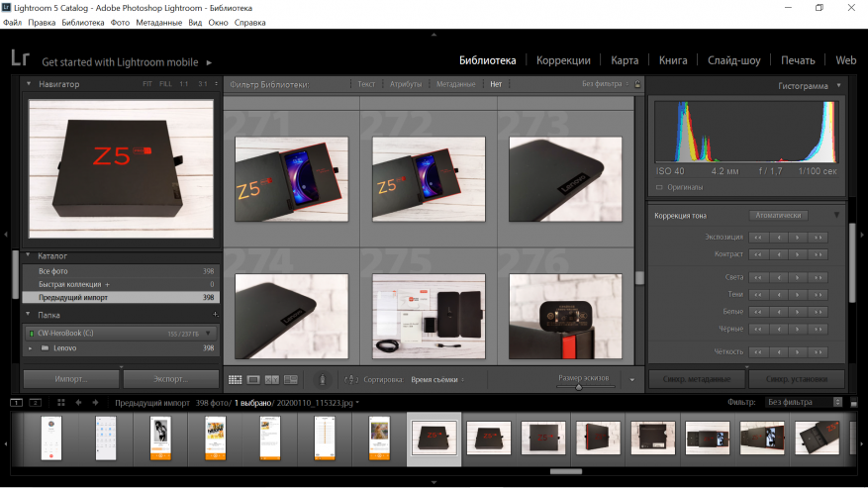Lock the library filter padlock
This screenshot has height=488, width=868.
click(637, 84)
